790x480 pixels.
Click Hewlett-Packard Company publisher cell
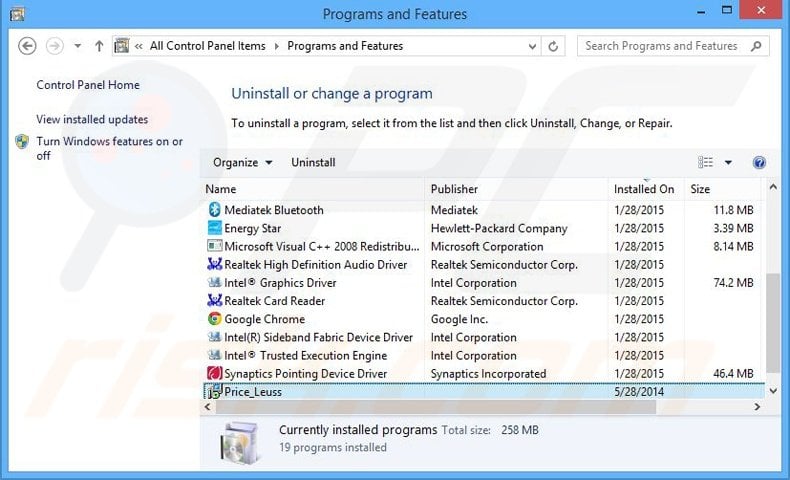[x=499, y=228]
